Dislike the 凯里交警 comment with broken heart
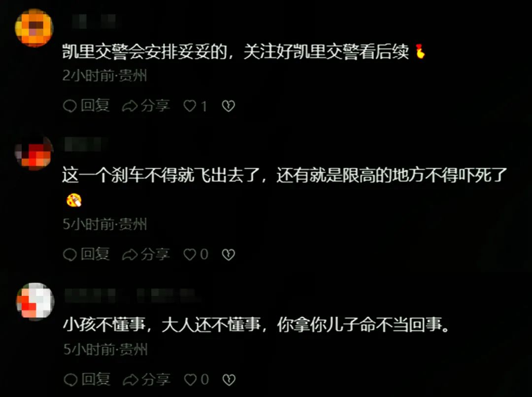This screenshot has width=532, height=397. point(229,107)
